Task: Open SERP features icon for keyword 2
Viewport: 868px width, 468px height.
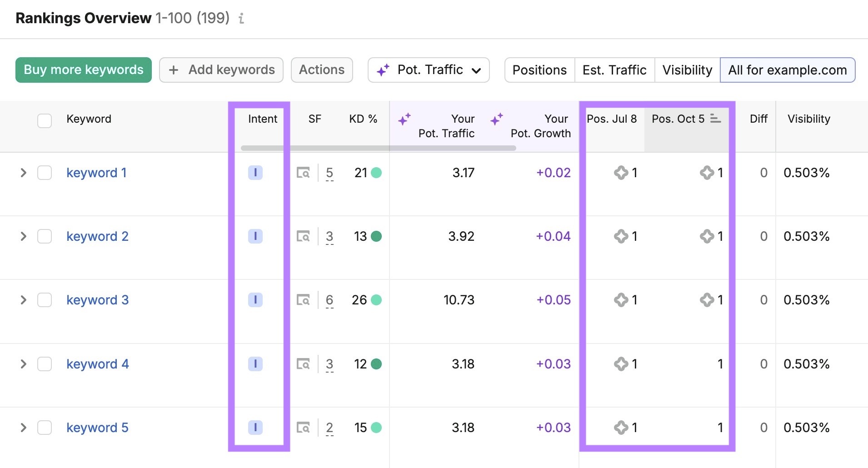Action: pos(303,236)
